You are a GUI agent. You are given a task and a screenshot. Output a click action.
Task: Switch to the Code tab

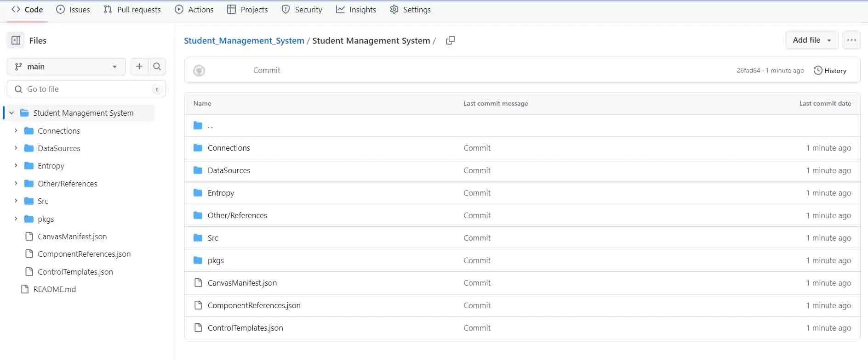[27, 10]
